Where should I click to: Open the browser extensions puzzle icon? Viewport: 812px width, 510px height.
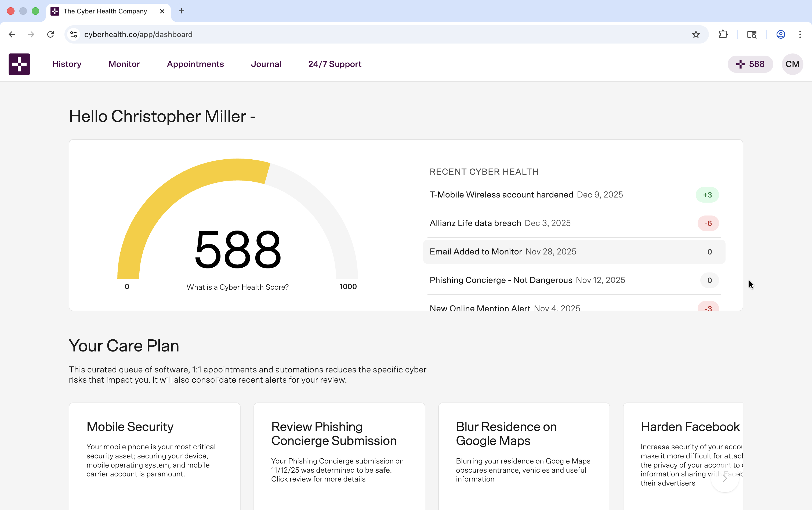tap(723, 34)
